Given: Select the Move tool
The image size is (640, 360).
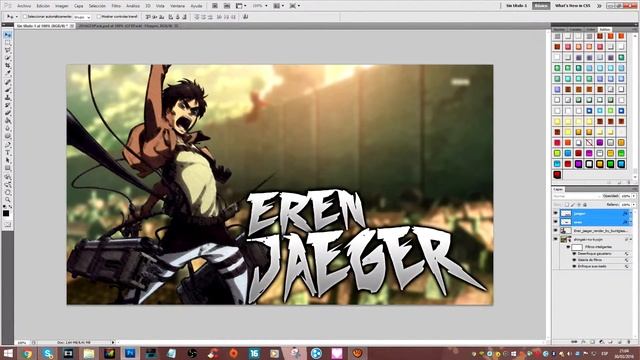Looking at the screenshot, I should pos(7,35).
